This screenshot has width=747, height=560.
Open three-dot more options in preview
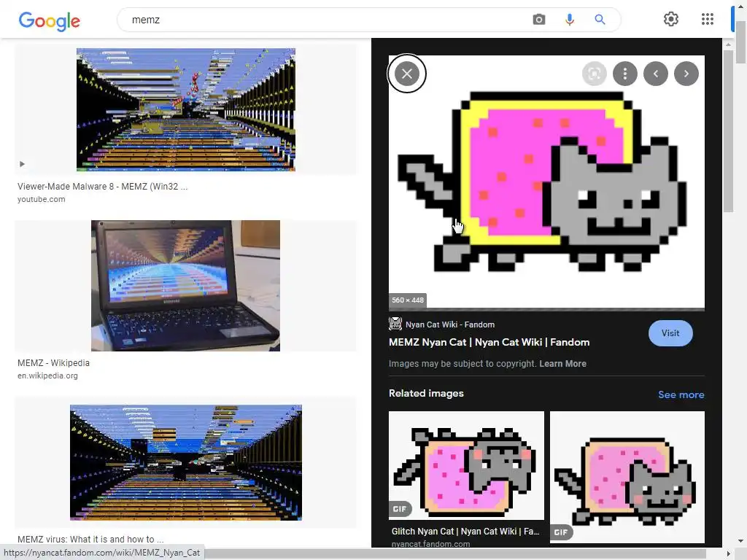625,74
